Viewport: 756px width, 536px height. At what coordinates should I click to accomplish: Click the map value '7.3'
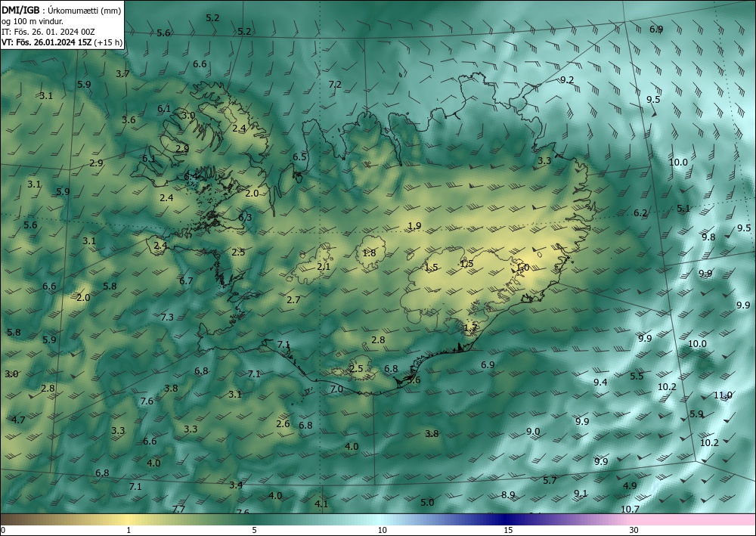pos(167,318)
